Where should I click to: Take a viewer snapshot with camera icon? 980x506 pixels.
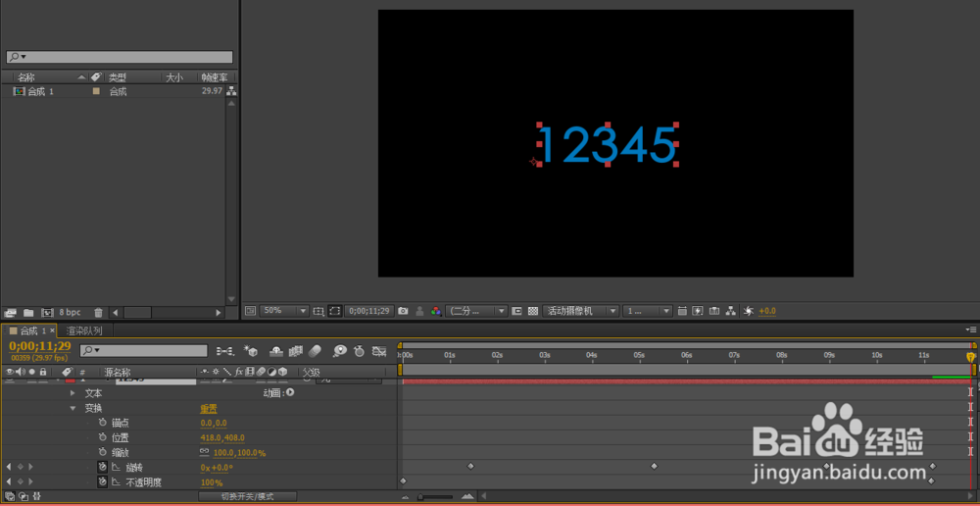403,311
